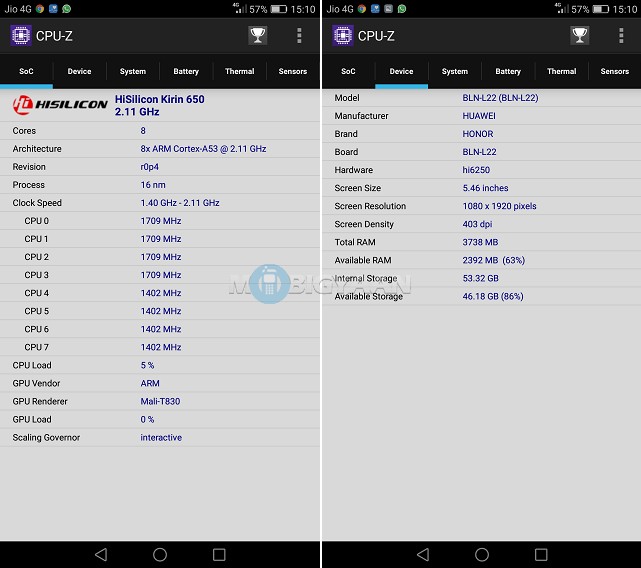
Task: Select Cores value '8'
Action: [x=143, y=130]
